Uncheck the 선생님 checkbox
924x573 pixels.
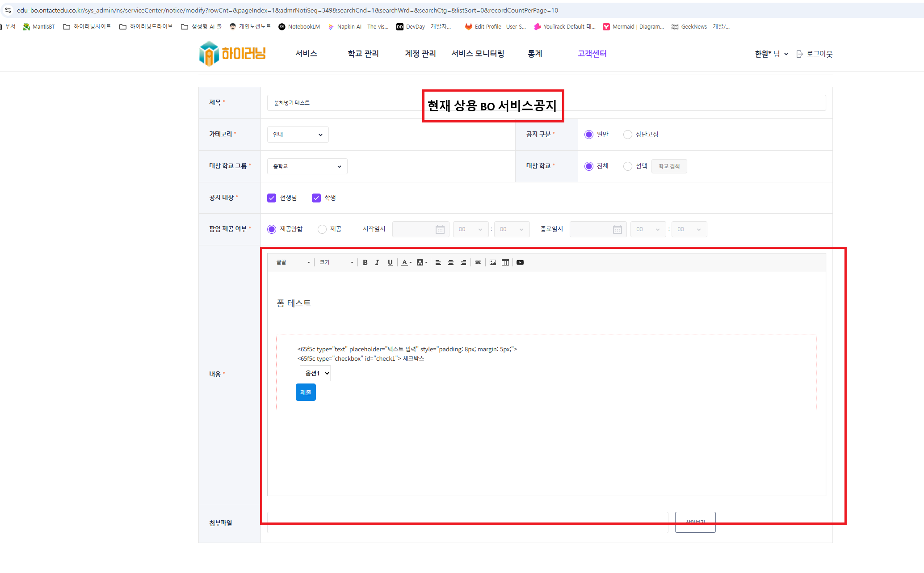click(x=272, y=198)
